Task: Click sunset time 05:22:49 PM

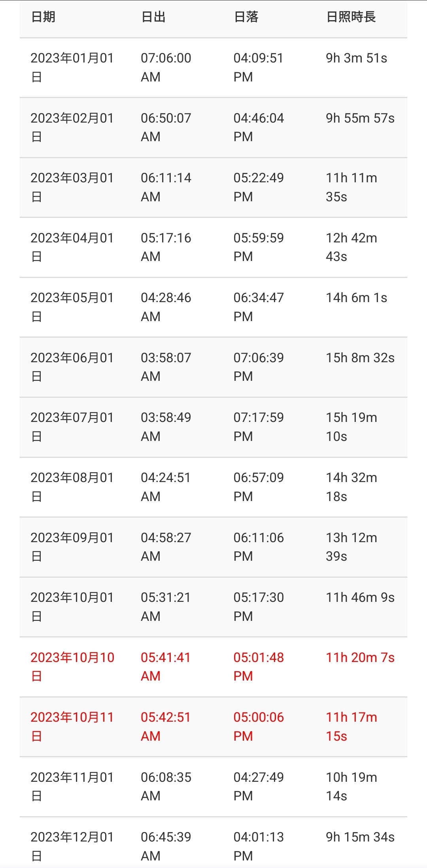Action: pos(259,187)
